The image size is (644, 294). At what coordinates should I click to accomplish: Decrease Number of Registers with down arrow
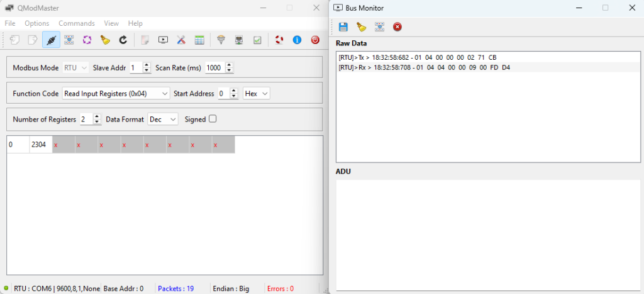pyautogui.click(x=97, y=122)
